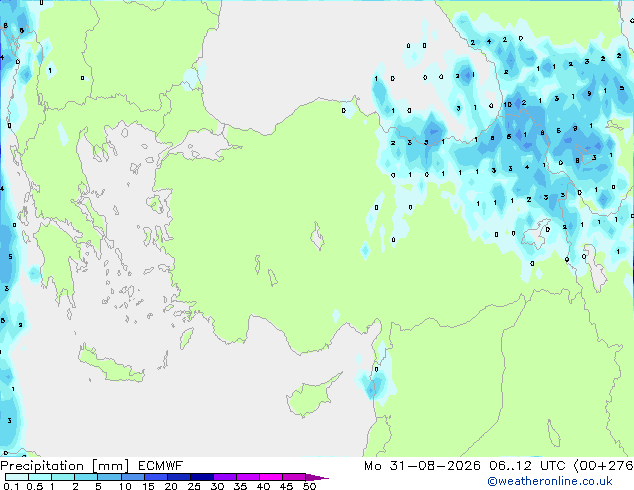Click the ECMWF model label
Viewport: 634px width, 490px height.
161,466
